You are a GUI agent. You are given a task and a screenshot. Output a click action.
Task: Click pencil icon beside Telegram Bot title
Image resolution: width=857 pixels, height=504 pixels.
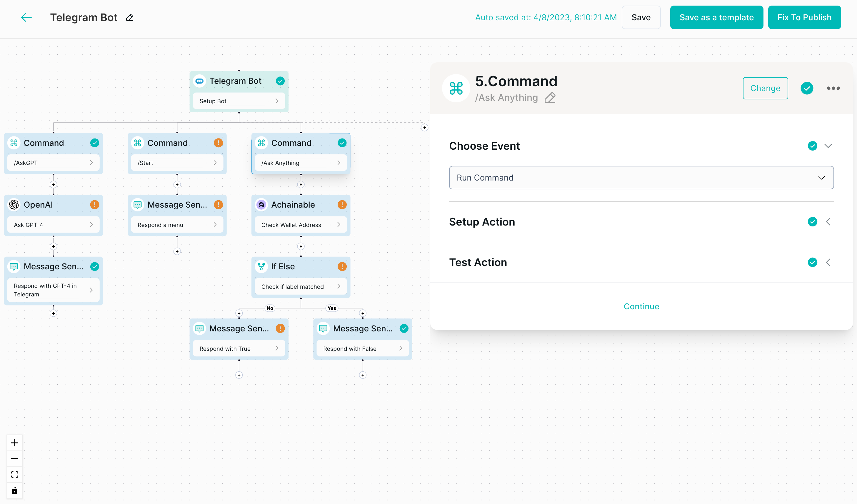[x=130, y=18]
